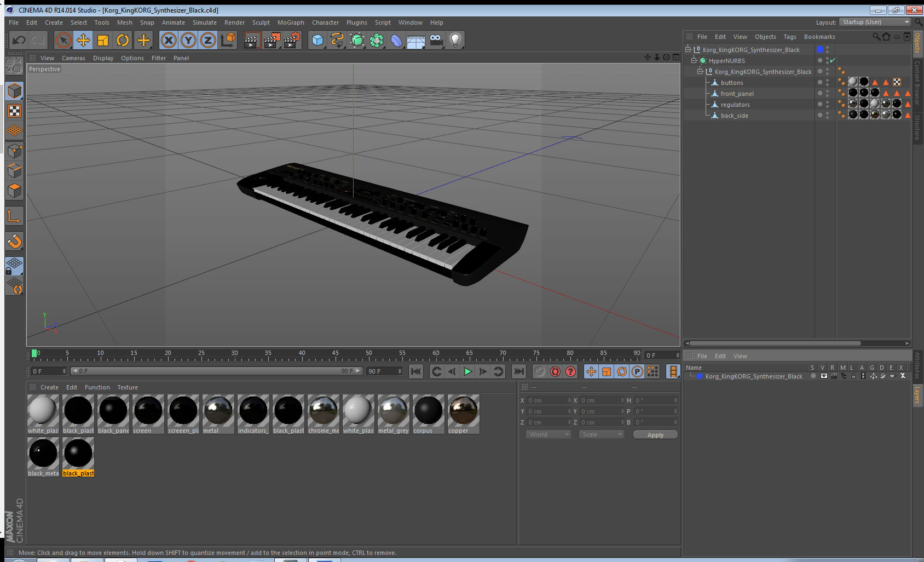Toggle Z-axis lock
The width and height of the screenshot is (924, 562).
click(208, 40)
